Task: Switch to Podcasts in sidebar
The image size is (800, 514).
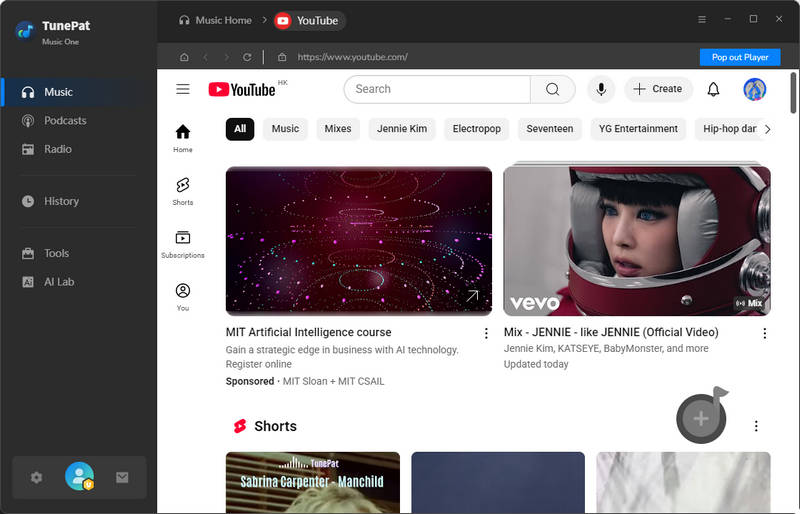Action: click(65, 121)
